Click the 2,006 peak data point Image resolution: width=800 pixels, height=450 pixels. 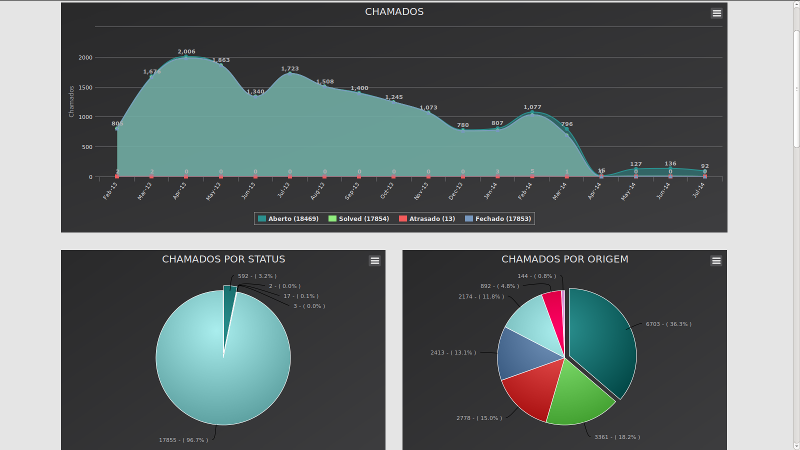click(x=186, y=58)
